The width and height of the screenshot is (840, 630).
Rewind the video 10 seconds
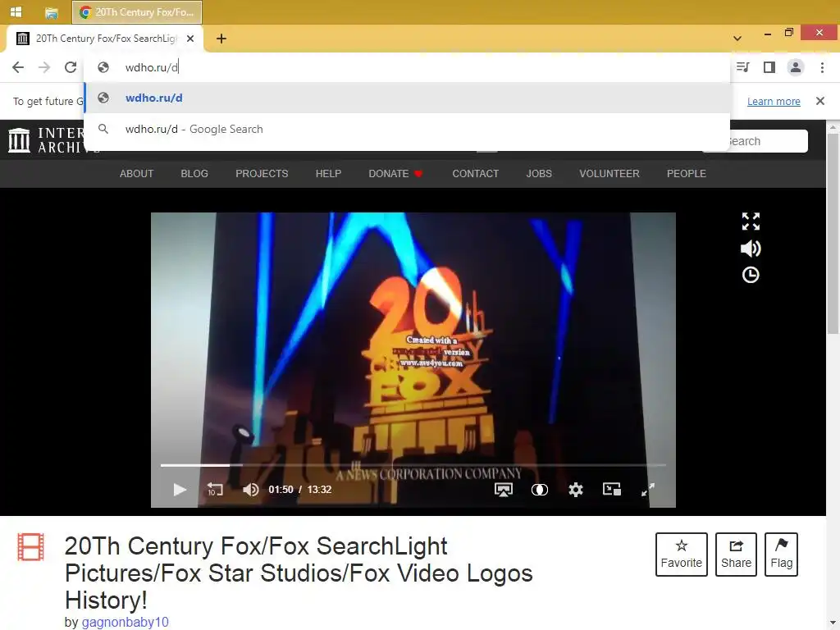tap(216, 490)
